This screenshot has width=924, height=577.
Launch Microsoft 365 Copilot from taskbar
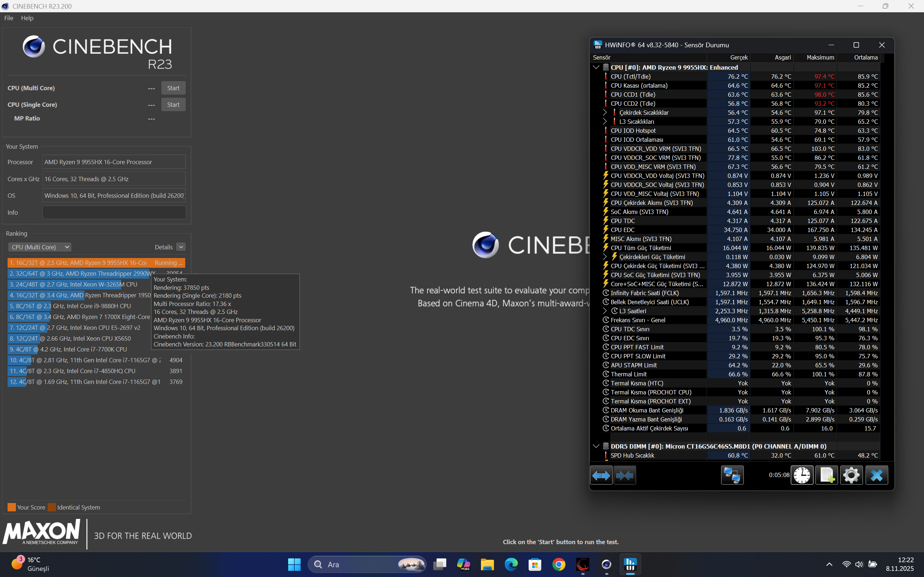click(464, 564)
